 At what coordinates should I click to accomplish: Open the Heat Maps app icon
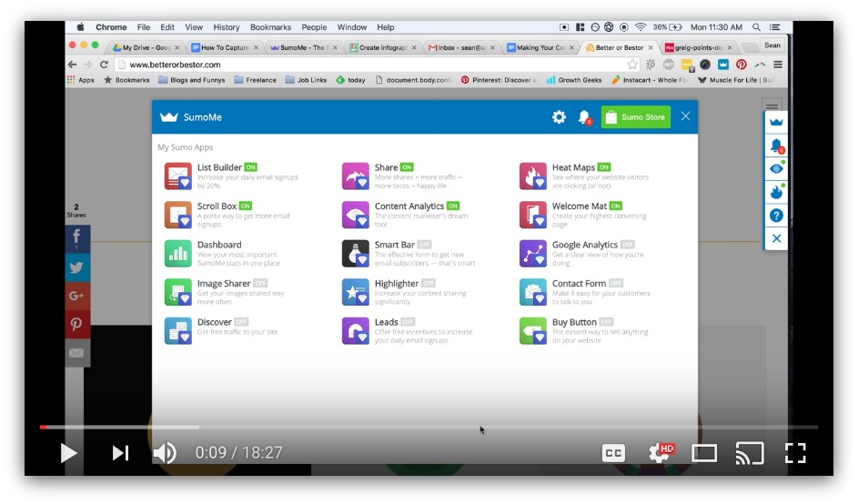533,176
